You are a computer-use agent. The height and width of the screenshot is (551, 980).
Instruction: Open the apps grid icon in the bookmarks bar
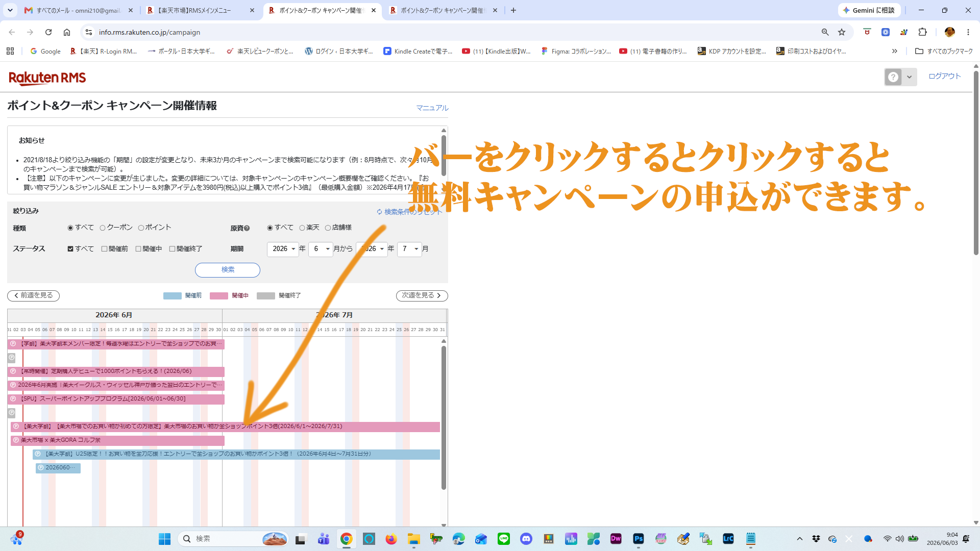[x=10, y=51]
